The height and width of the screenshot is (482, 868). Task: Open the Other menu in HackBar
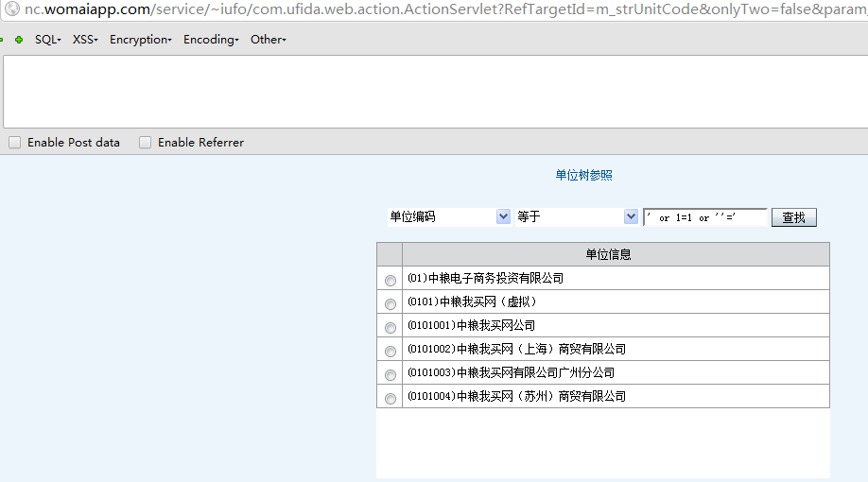[268, 40]
